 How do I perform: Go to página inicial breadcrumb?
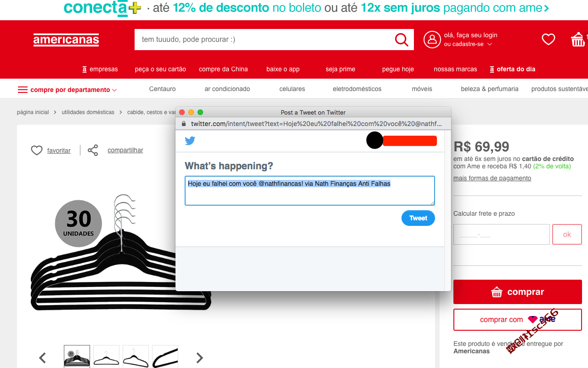[x=33, y=112]
